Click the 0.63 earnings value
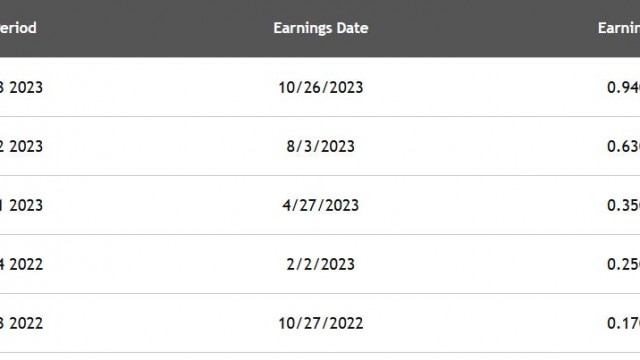Image resolution: width=640 pixels, height=360 pixels. click(x=623, y=146)
